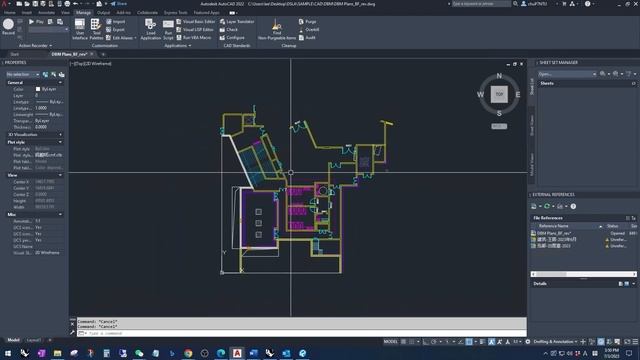Click the Plot printer icon in quick access toolbar

[x=67, y=4]
